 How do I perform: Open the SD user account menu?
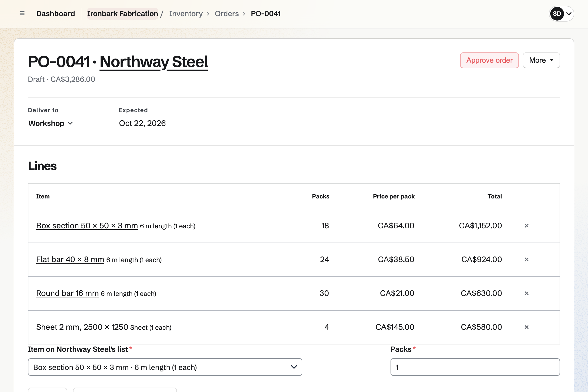click(561, 13)
